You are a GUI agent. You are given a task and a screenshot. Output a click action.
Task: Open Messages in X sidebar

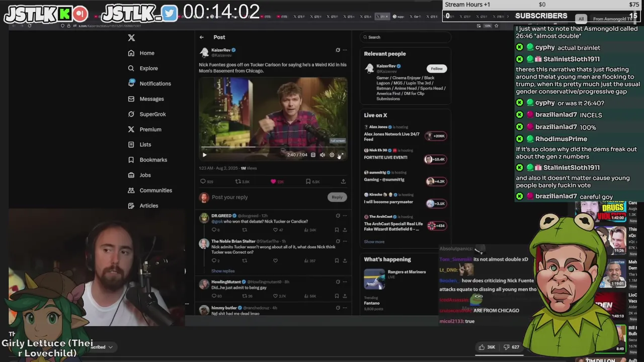point(146,99)
